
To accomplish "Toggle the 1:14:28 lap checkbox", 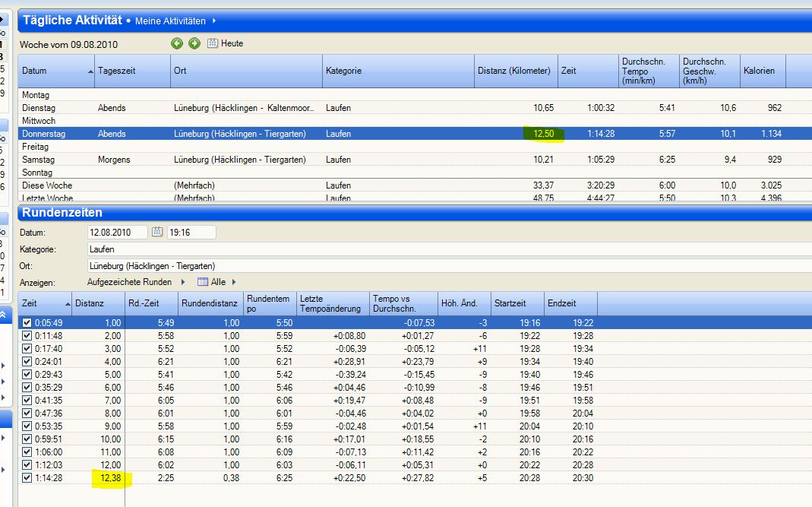I will click(x=27, y=477).
